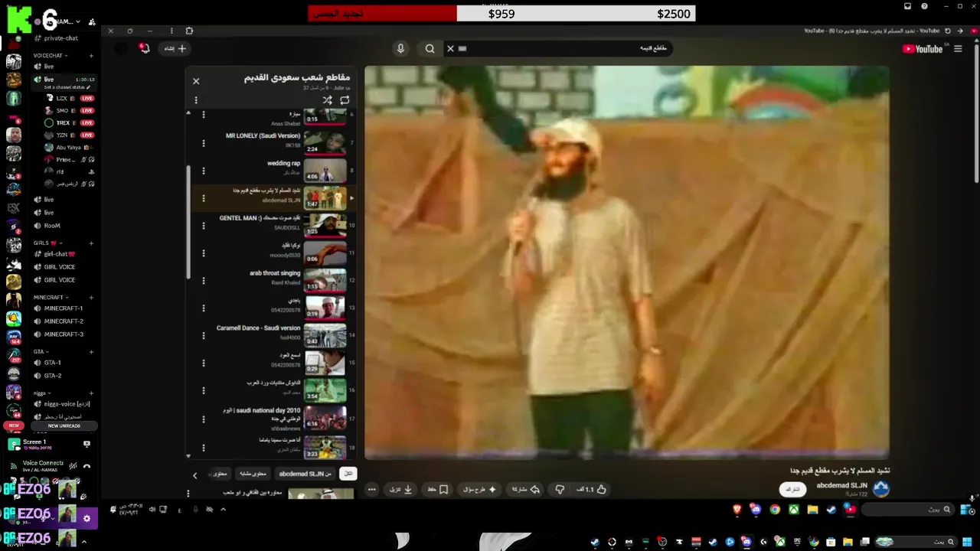The image size is (980, 551).
Task: Open Chrome in taskbar
Action: (x=775, y=509)
